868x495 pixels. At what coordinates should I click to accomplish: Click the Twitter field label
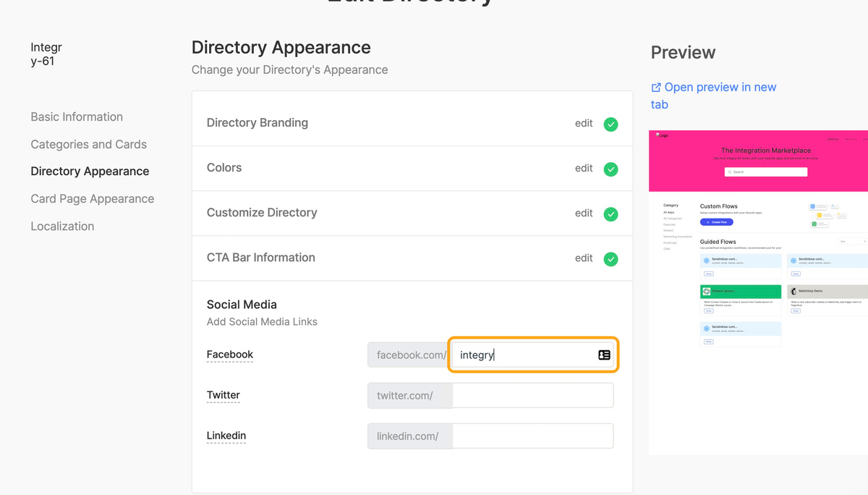coord(224,395)
